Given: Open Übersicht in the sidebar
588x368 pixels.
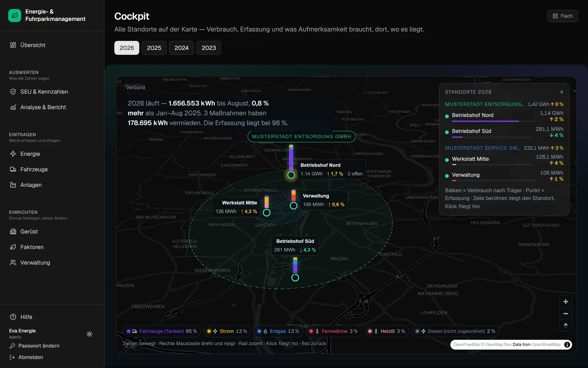Looking at the screenshot, I should coord(52,45).
